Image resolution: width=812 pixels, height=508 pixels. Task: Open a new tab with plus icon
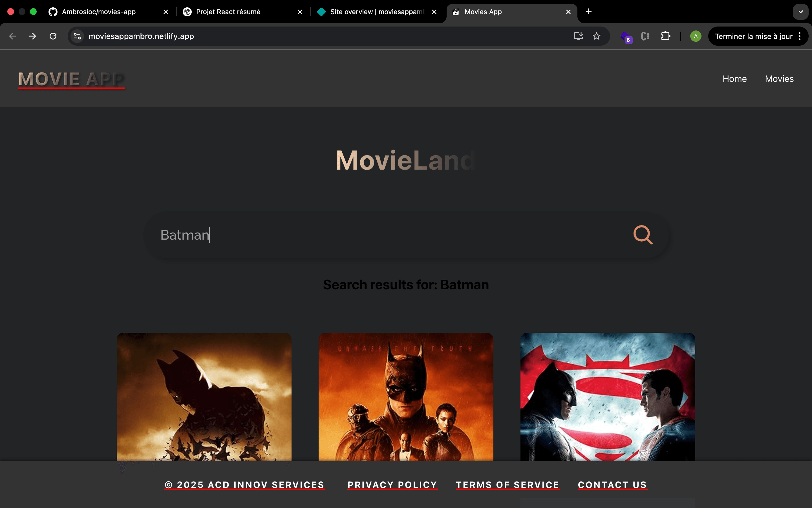point(588,12)
